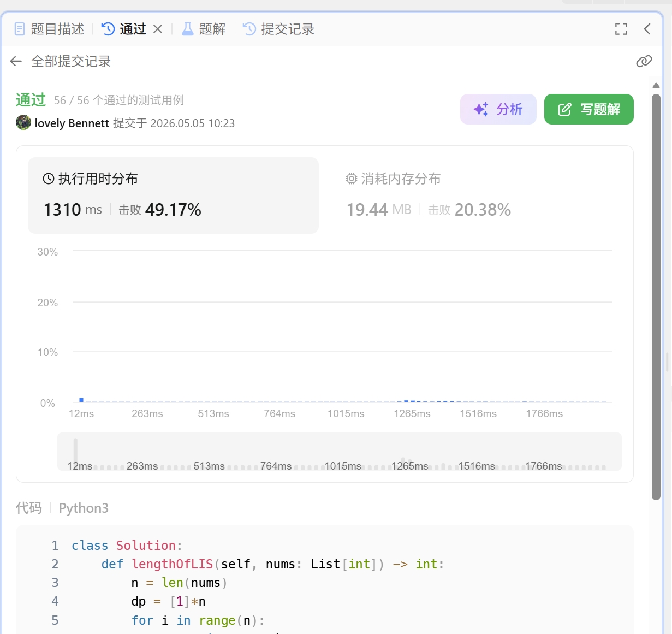Select the 执行用时分布 runtime card
Screen dimensions: 672x634
pos(173,195)
